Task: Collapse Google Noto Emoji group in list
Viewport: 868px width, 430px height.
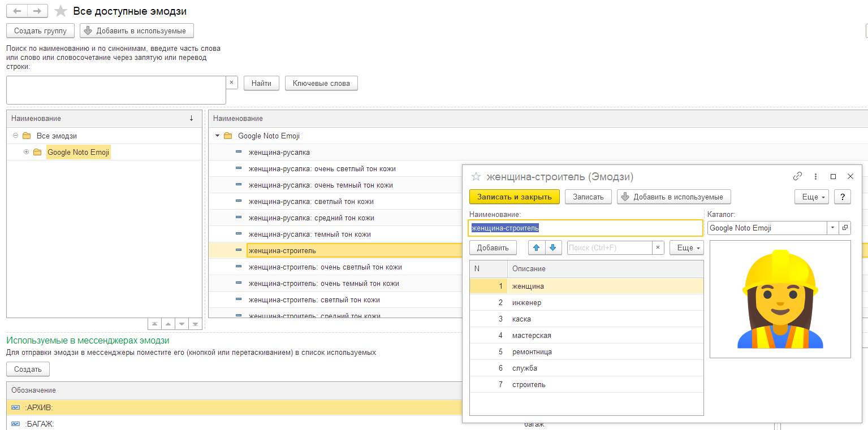Action: 218,136
